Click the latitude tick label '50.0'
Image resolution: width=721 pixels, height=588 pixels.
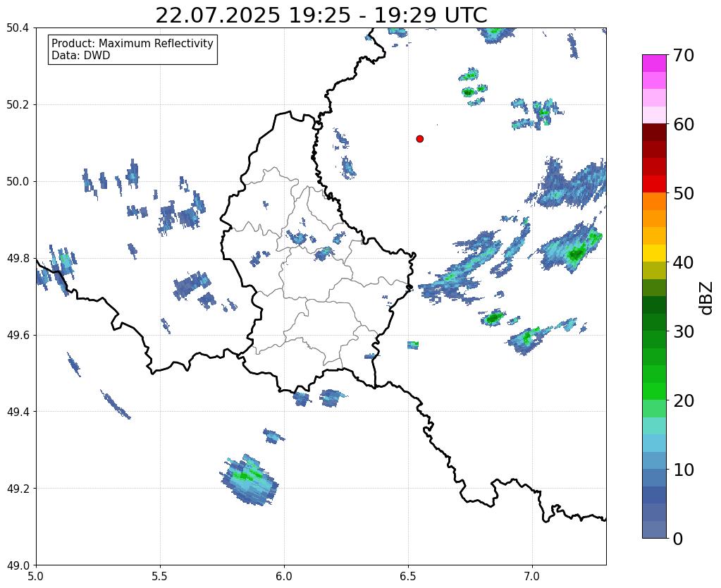18,181
